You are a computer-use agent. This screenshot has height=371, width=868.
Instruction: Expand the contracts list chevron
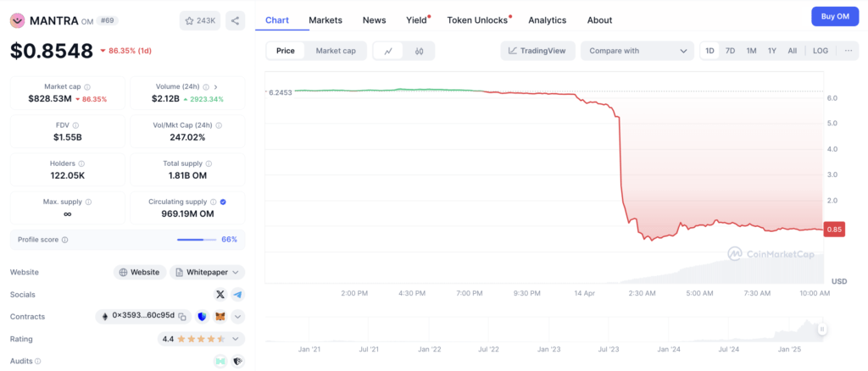[x=238, y=317]
